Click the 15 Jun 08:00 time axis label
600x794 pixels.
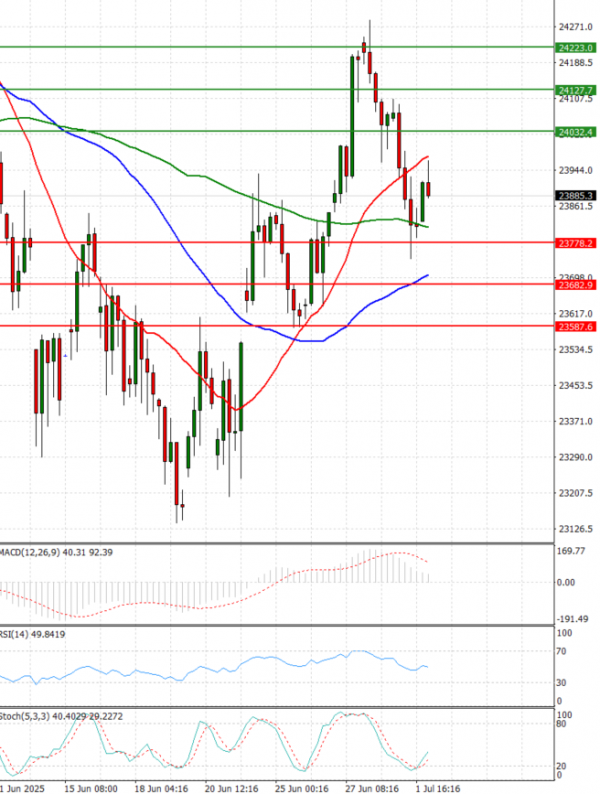(91, 788)
